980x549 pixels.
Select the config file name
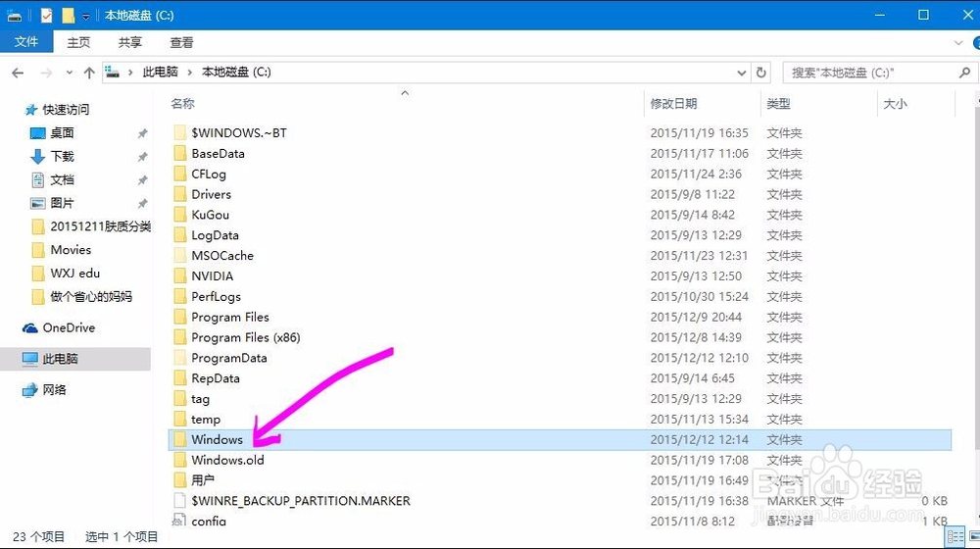pyautogui.click(x=209, y=521)
